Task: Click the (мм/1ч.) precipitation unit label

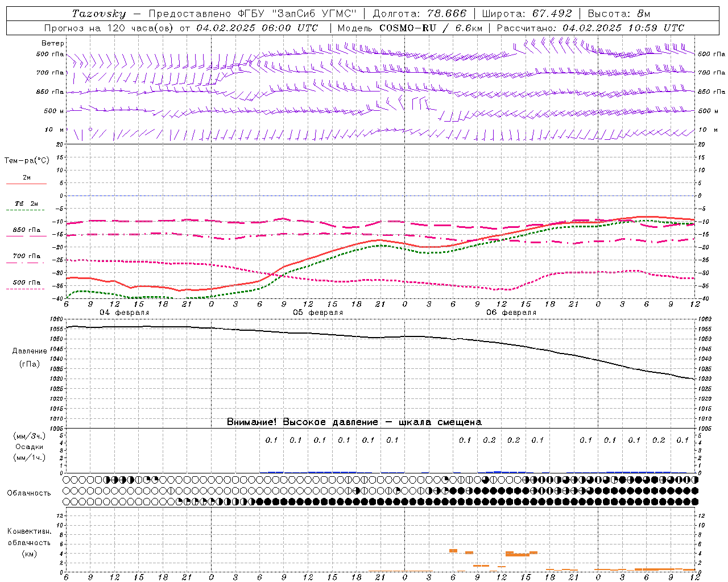Action: point(30,458)
